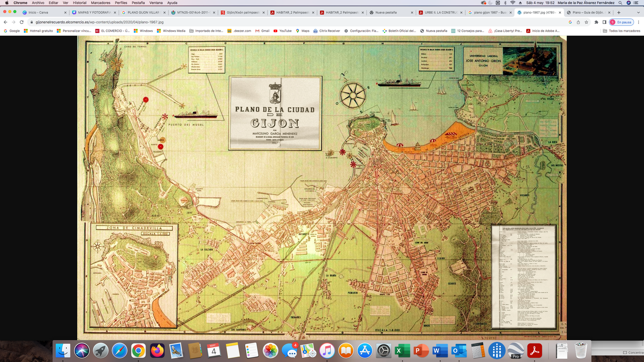Image resolution: width=644 pixels, height=362 pixels.
Task: Open the Chrome extensions puzzle icon
Action: click(596, 22)
